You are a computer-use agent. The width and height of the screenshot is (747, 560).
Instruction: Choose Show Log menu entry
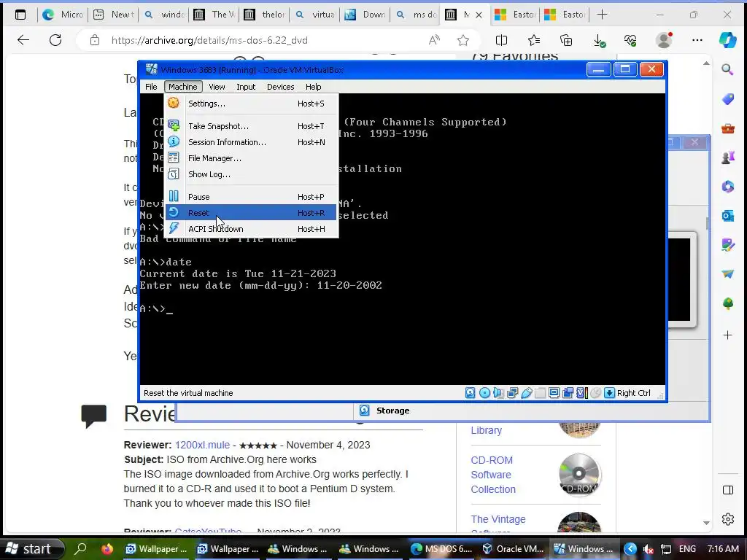[x=251, y=174]
